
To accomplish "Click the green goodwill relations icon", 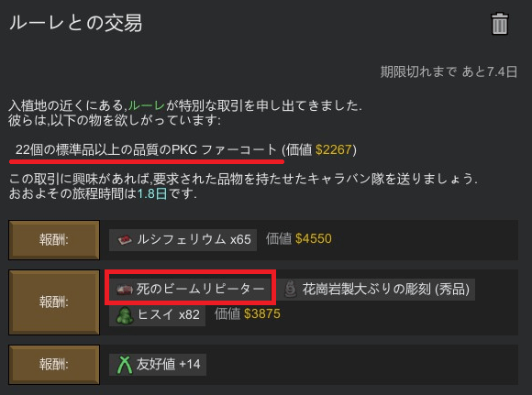I will 125,365.
